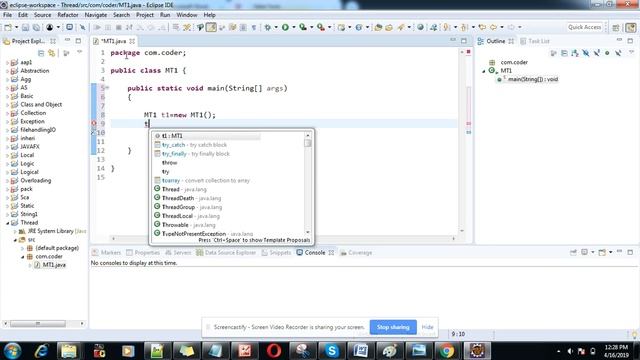The height and width of the screenshot is (360, 640).
Task: Collapse the MT1 class in Outline
Action: 484,71
